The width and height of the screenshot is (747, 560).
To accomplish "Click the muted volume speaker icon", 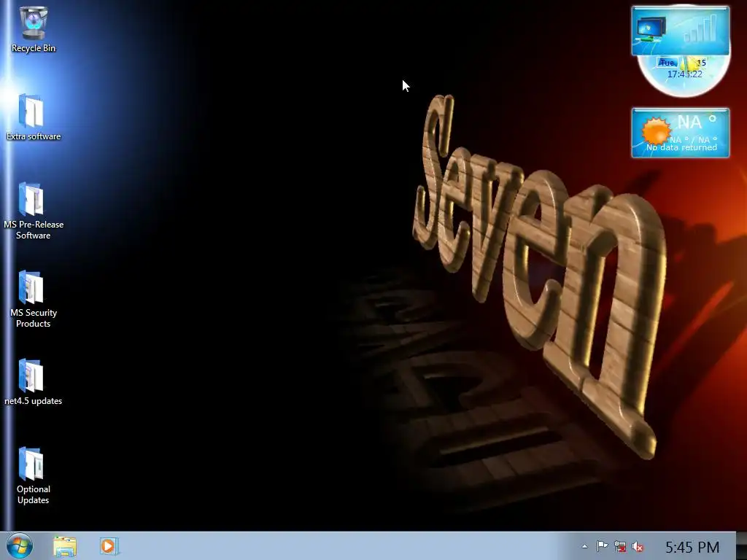I will 638,547.
